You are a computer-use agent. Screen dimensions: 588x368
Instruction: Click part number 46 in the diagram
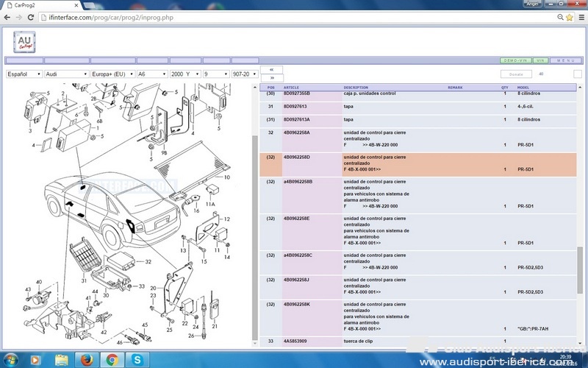(120, 342)
